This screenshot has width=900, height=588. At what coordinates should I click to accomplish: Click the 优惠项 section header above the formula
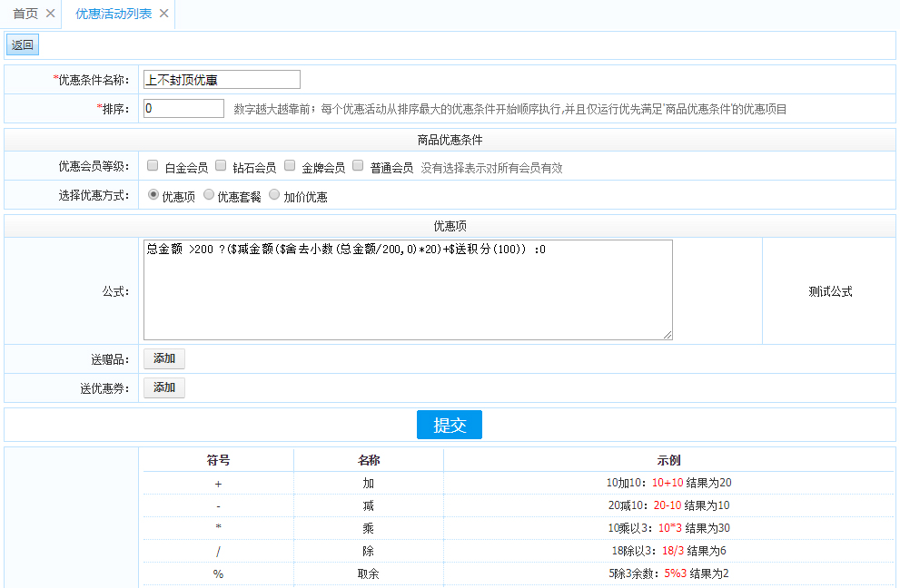(450, 226)
